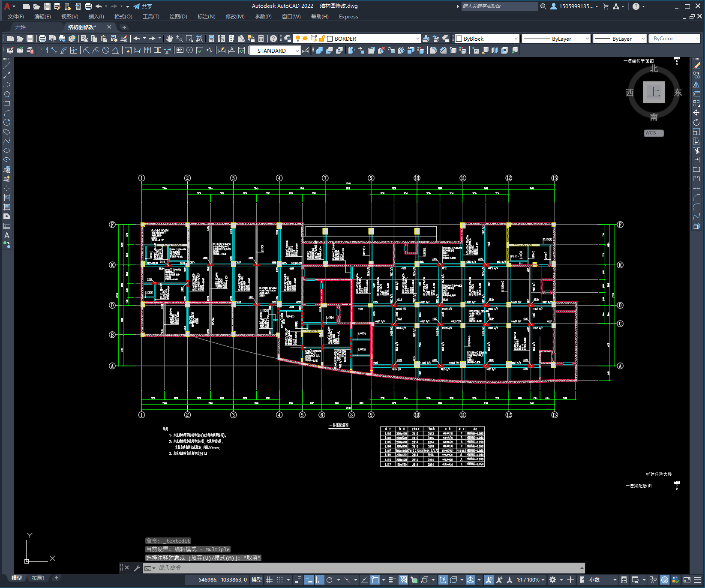Click the status bar customization hamburger icon
Screen dimensions: 705x588
pyautogui.click(x=697, y=580)
